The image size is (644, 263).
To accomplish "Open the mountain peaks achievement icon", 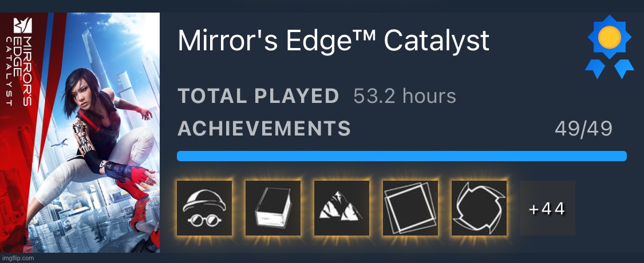I will point(342,208).
